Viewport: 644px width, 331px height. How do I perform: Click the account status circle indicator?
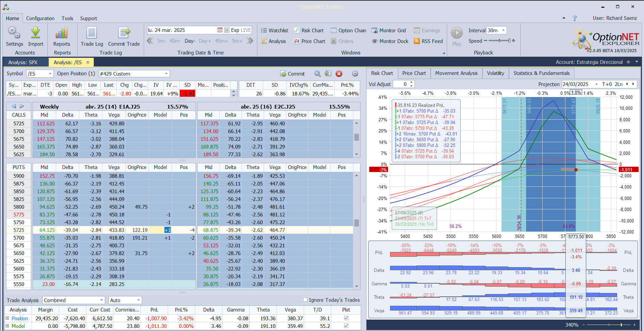coord(628,62)
